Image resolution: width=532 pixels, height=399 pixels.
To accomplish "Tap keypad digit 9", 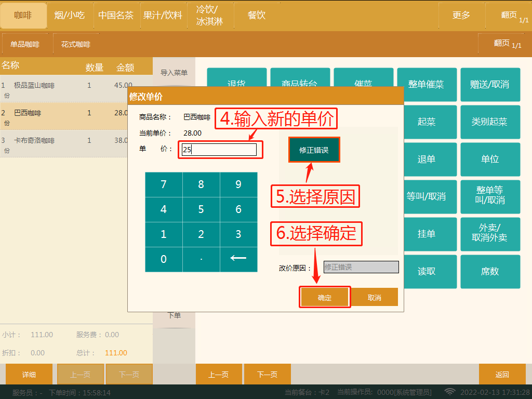I will point(238,184).
